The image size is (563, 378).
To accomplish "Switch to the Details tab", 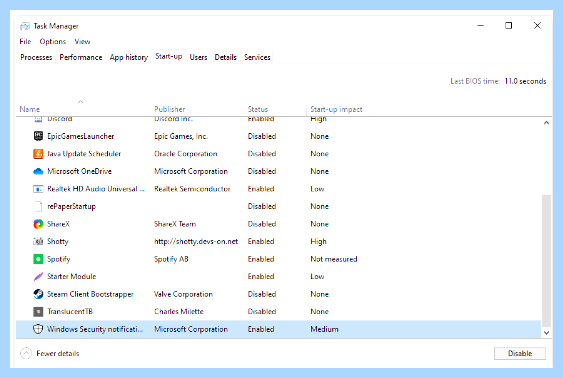I will (225, 57).
